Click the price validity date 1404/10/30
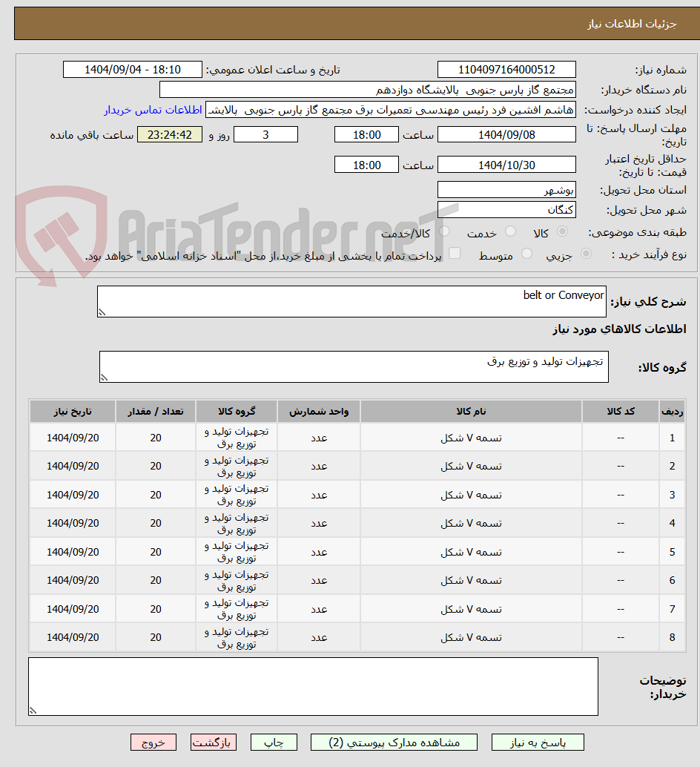Screen dimensions: 700x767 [506, 165]
